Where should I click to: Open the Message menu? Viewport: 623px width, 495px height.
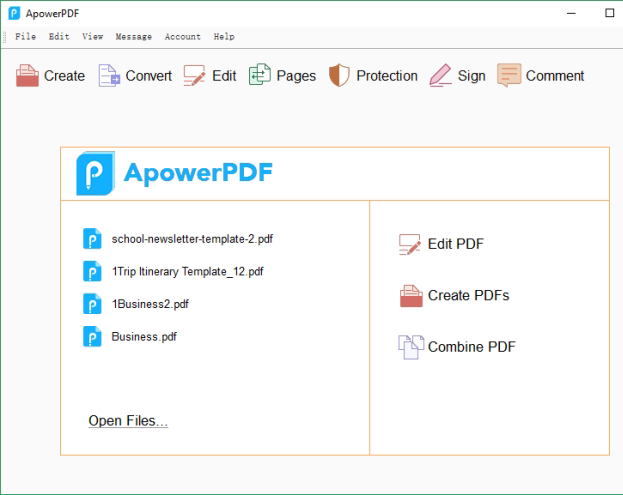click(134, 37)
